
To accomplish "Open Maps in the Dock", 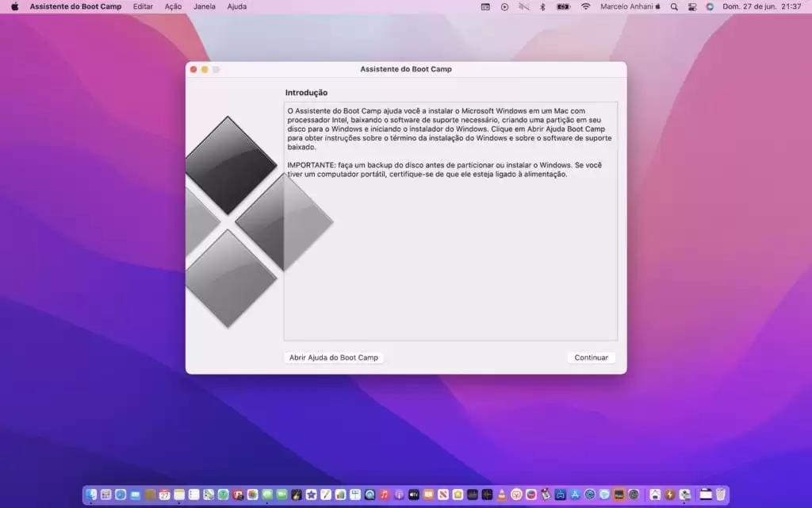I will pos(209,495).
